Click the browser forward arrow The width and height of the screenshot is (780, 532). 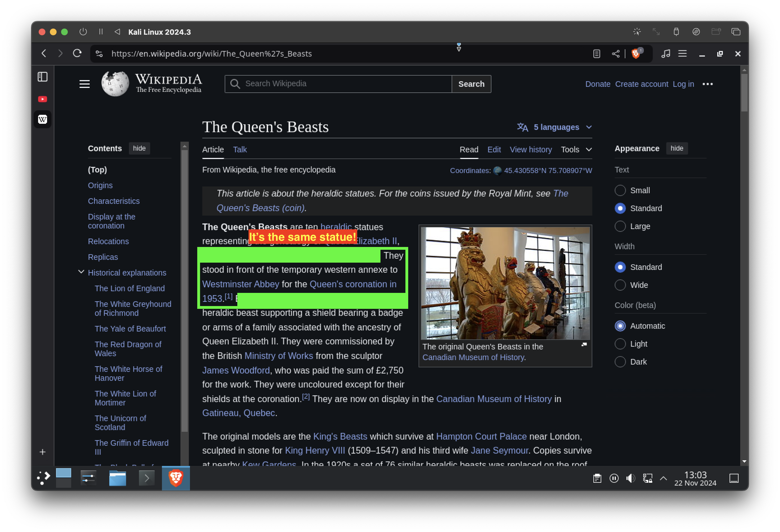[x=61, y=54]
